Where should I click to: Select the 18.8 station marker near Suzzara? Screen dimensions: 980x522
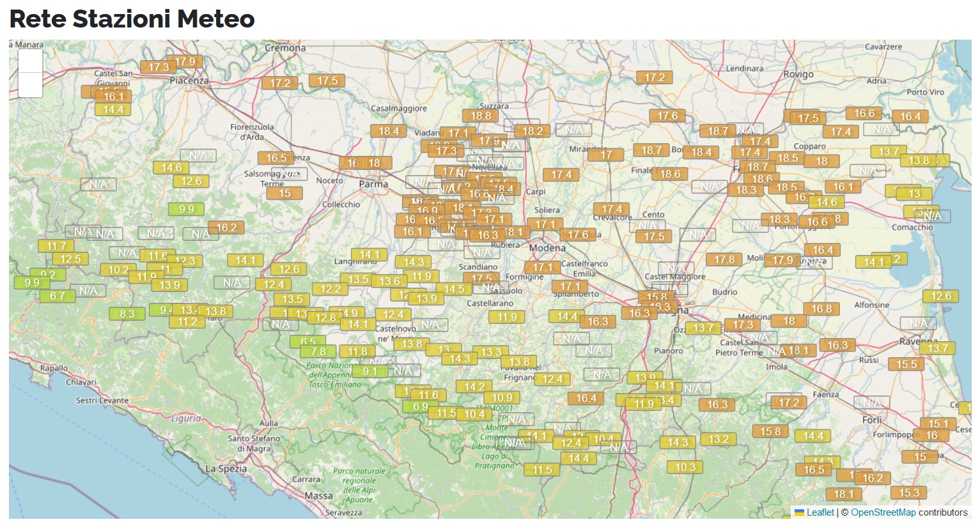pos(481,116)
